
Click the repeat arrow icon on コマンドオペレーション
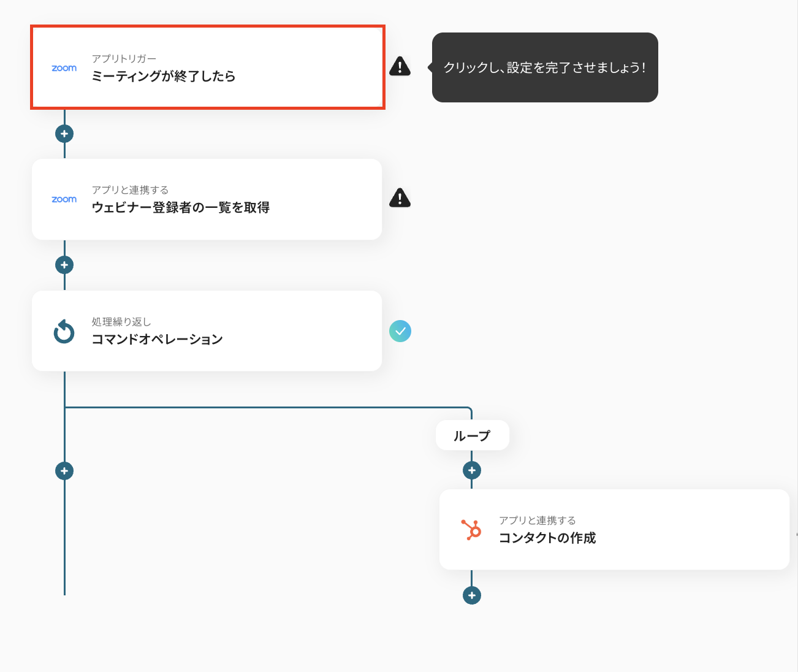64,331
